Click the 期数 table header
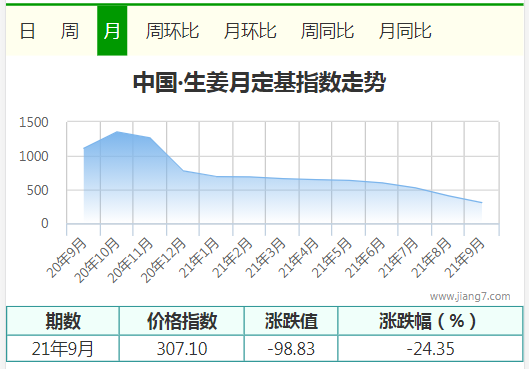The width and height of the screenshot is (529, 369). tap(63, 321)
